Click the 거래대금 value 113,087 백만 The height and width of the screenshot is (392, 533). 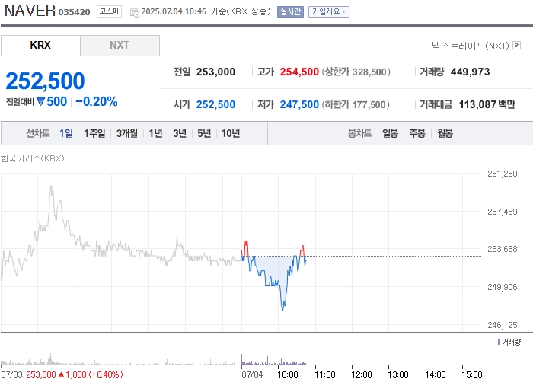click(487, 104)
